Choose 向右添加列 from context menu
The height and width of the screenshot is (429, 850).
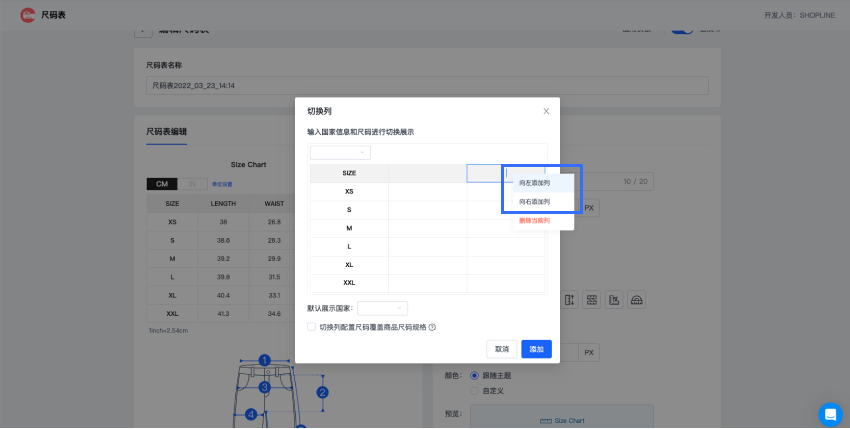pos(534,202)
